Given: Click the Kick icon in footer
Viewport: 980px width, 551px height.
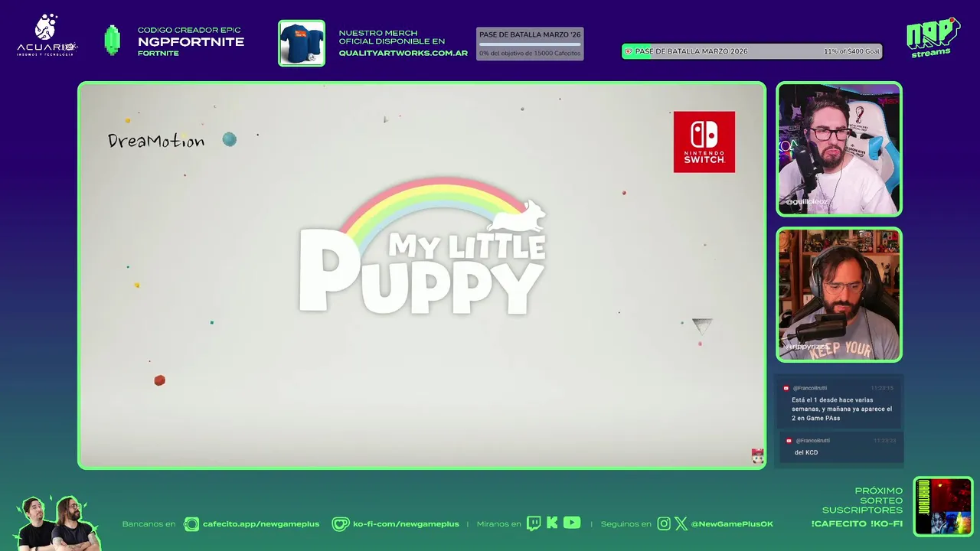Looking at the screenshot, I should pyautogui.click(x=552, y=523).
